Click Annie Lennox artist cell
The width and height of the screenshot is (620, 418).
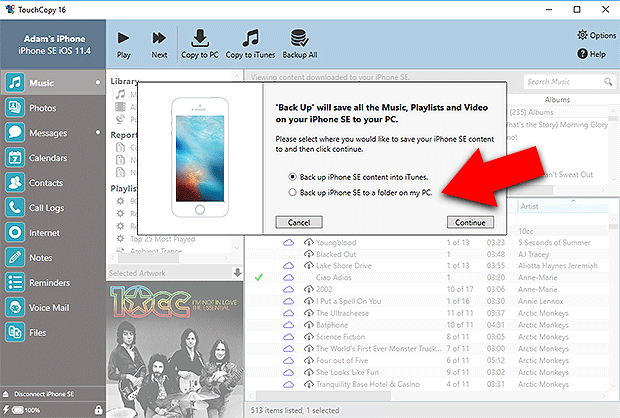tap(541, 301)
